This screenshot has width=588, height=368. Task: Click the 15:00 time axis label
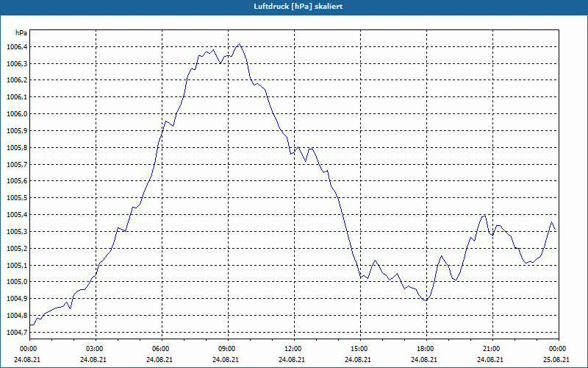[x=360, y=349]
